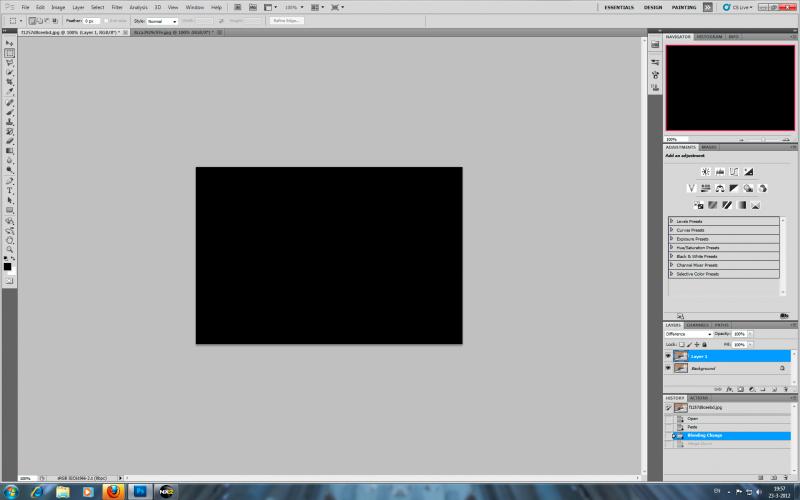Switch to the Histogram tab
Screen dimensions: 800x500
[709, 37]
